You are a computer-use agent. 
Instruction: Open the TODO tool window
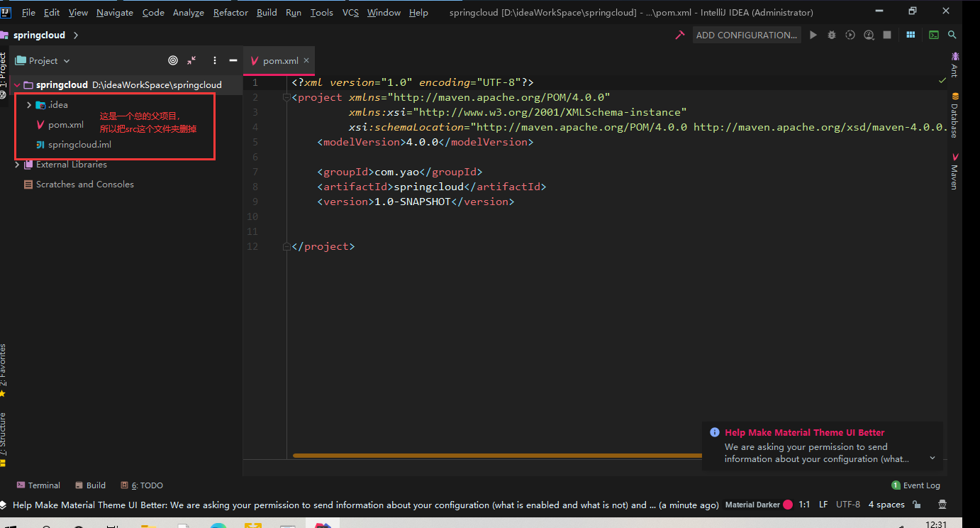(x=142, y=485)
